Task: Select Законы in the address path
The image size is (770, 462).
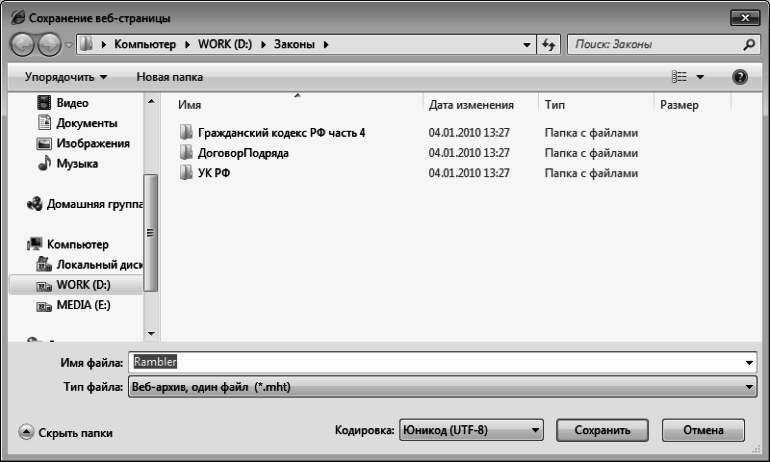Action: pos(294,44)
